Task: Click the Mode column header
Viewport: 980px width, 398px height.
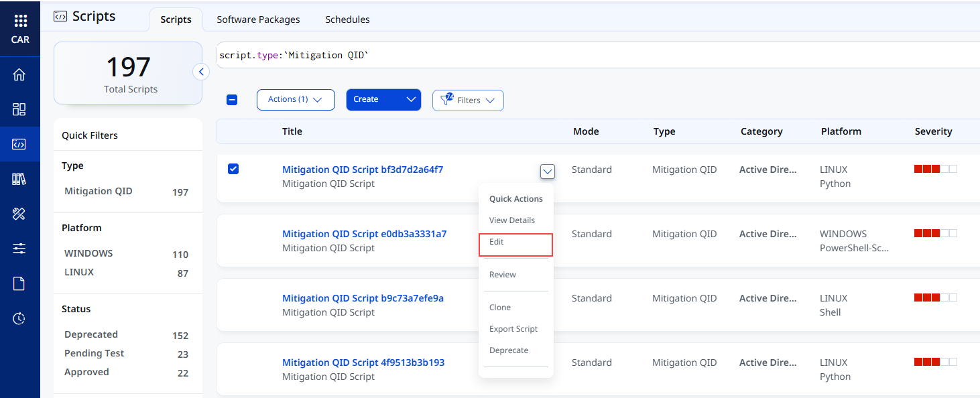Action: (x=586, y=131)
